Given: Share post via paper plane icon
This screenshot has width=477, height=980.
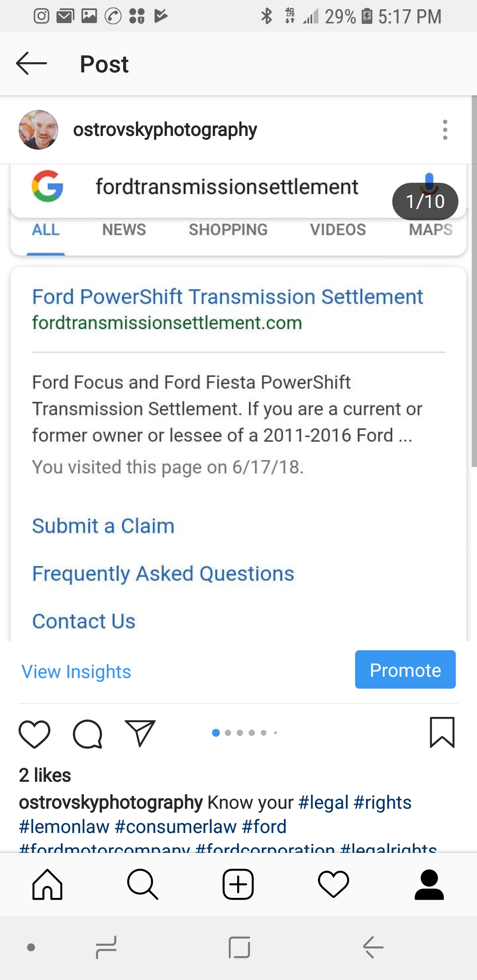Looking at the screenshot, I should click(x=140, y=733).
